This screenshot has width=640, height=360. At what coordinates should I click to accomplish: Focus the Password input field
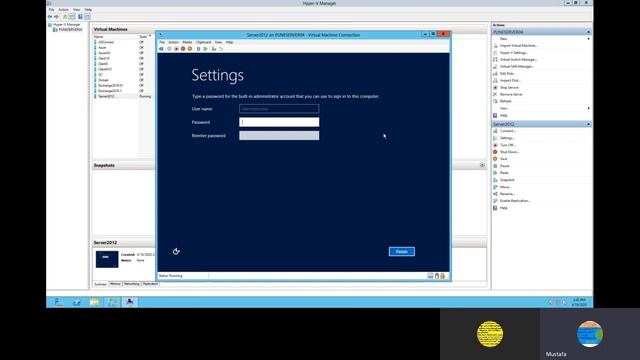coord(279,122)
